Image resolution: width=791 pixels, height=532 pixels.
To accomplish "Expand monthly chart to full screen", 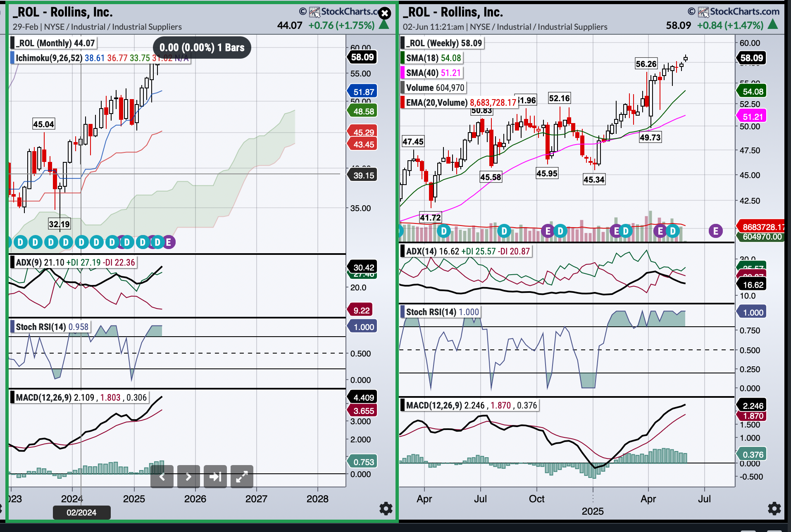I will tap(242, 477).
